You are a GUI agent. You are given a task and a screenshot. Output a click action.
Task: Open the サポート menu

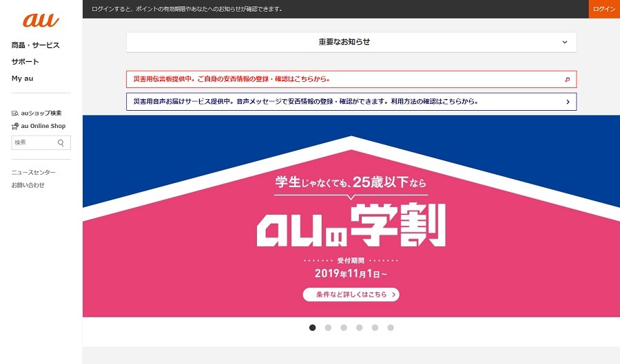tap(25, 62)
